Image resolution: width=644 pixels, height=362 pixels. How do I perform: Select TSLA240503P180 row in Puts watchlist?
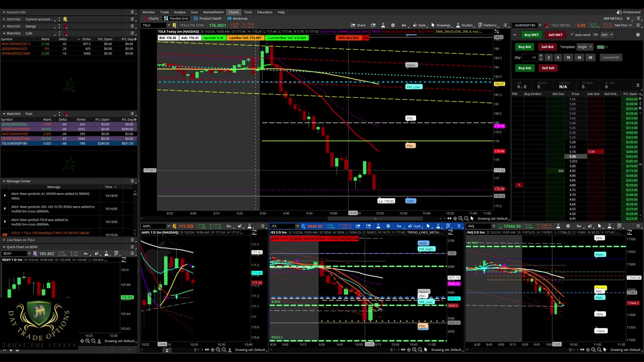[68, 143]
